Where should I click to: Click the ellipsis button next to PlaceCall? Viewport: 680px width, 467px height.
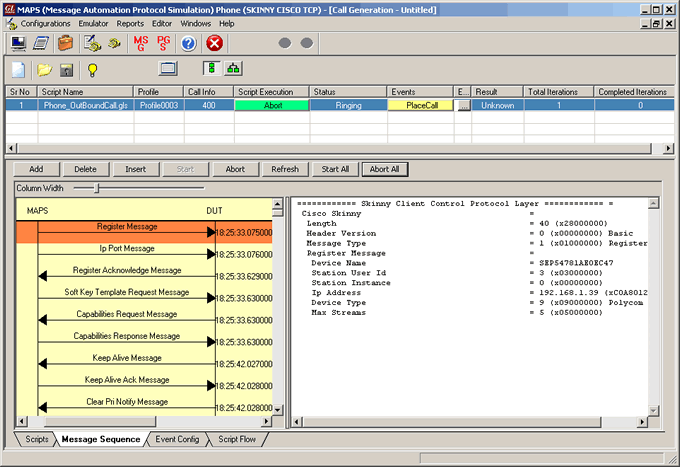pos(464,105)
